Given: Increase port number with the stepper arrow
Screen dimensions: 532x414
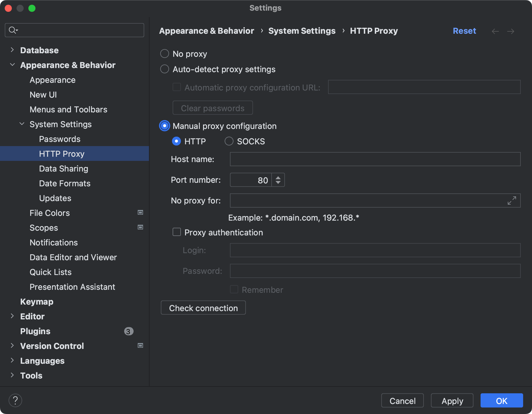Looking at the screenshot, I should tap(278, 177).
